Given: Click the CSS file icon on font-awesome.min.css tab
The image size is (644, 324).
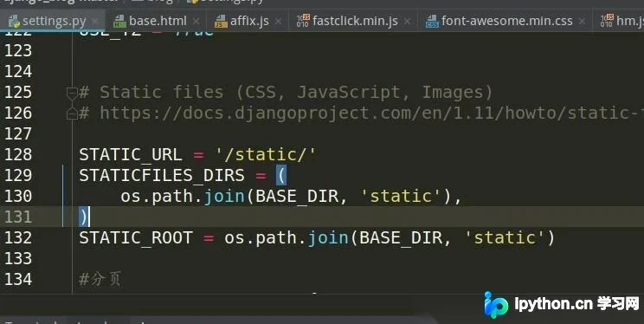Looking at the screenshot, I should click(x=432, y=21).
